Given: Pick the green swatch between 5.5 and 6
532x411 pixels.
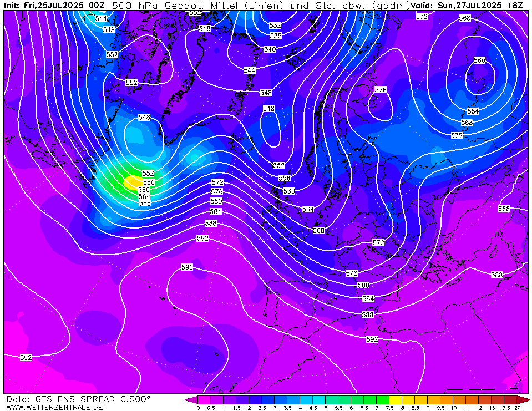Looking at the screenshot, I should click(x=344, y=400).
